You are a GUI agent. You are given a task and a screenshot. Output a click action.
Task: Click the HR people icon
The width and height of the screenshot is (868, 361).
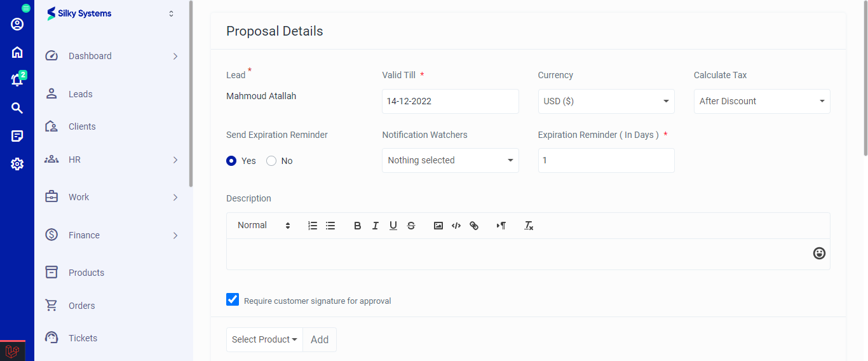51,160
